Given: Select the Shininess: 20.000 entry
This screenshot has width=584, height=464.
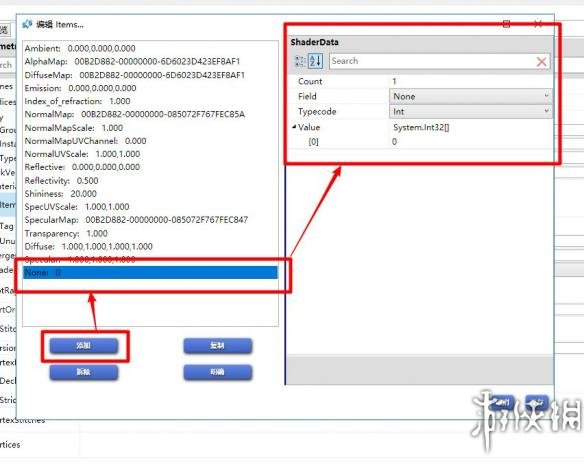Looking at the screenshot, I should (60, 194).
